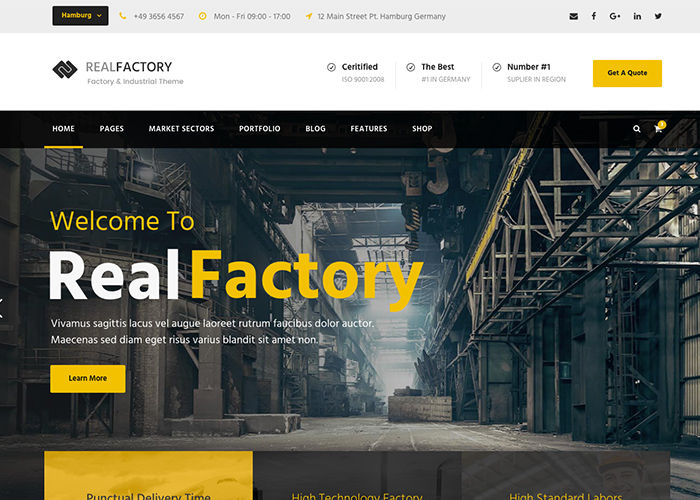Open the Twitter bird icon
The width and height of the screenshot is (700, 500).
coord(658,16)
